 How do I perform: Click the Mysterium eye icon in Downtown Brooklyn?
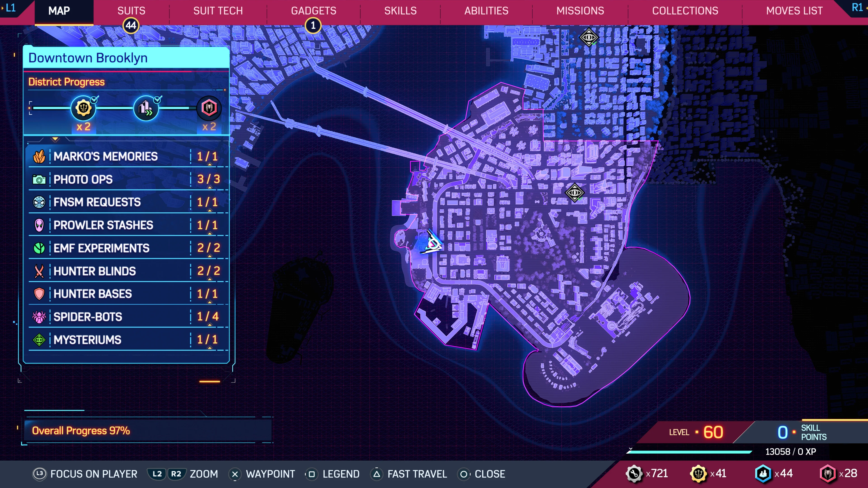pyautogui.click(x=575, y=192)
